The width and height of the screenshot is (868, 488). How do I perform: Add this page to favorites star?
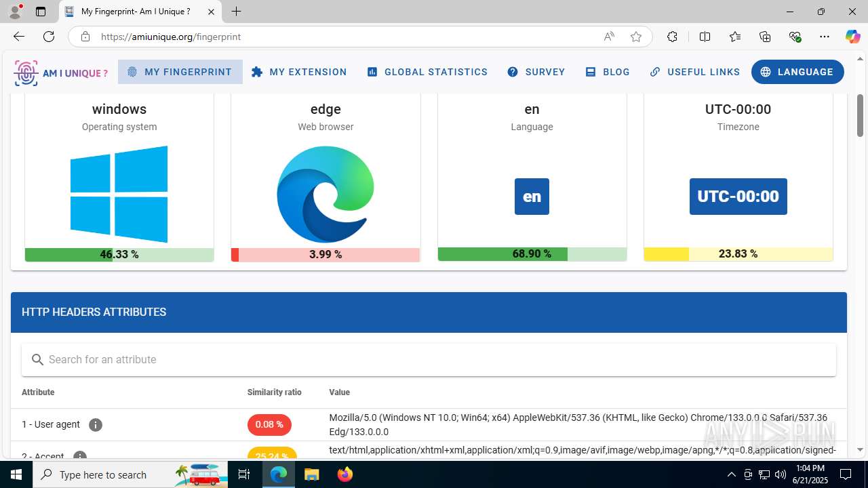click(636, 37)
